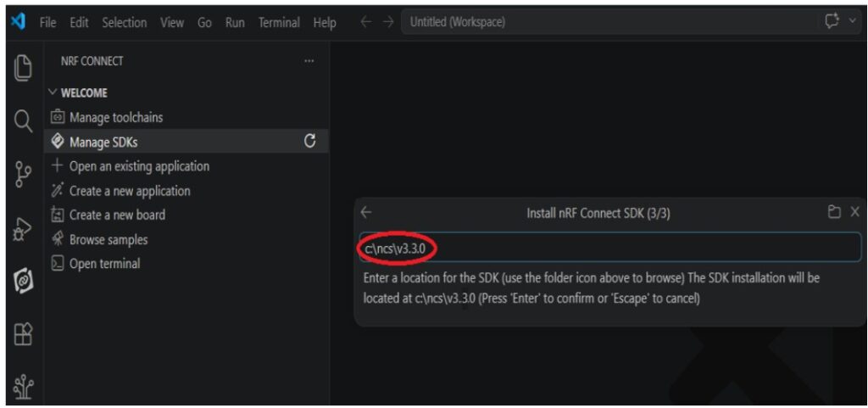Click the SDK location input field
Image resolution: width=868 pixels, height=408 pixels.
click(610, 247)
